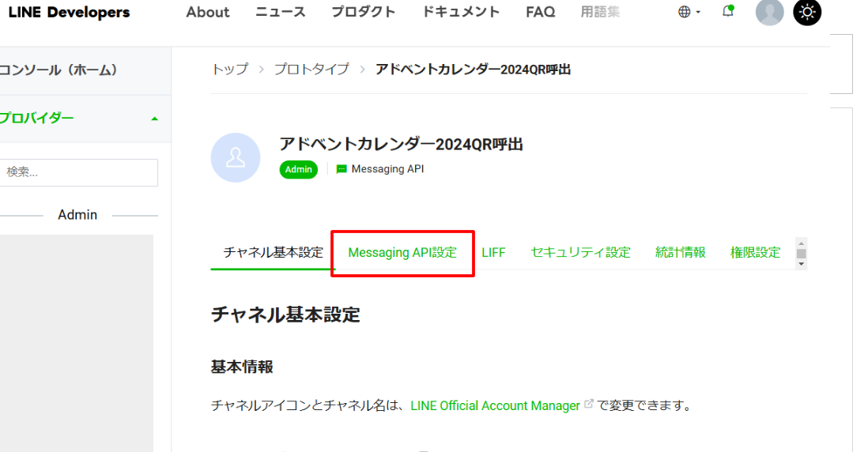This screenshot has width=868, height=452.
Task: Click the アドベントカレンダー2024QR呼出 channel title
Action: tap(402, 145)
